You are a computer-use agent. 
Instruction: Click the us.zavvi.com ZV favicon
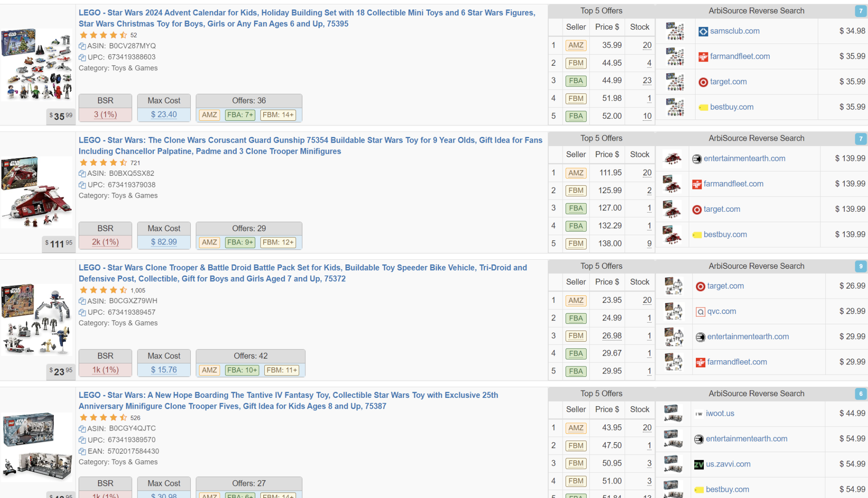pyautogui.click(x=699, y=464)
